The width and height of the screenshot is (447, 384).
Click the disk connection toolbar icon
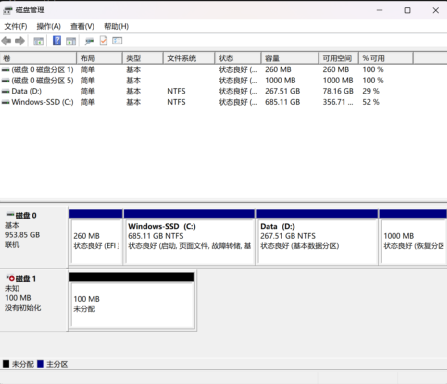point(89,41)
